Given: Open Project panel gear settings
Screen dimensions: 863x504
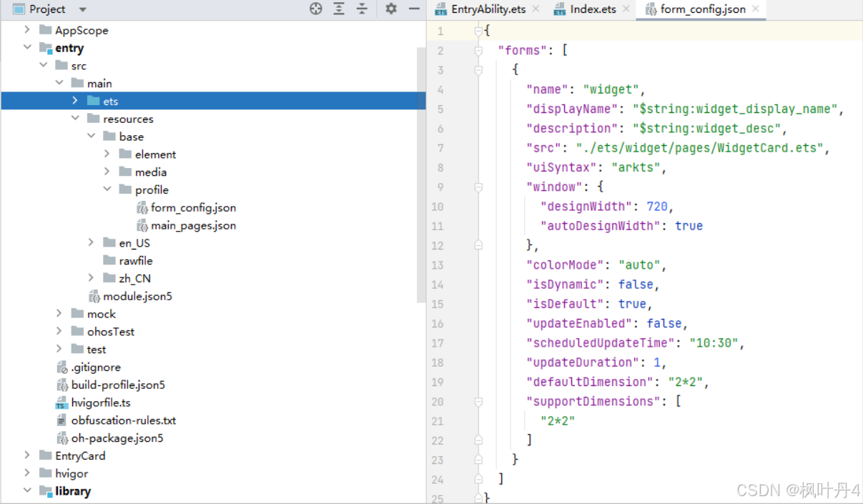Looking at the screenshot, I should point(390,9).
